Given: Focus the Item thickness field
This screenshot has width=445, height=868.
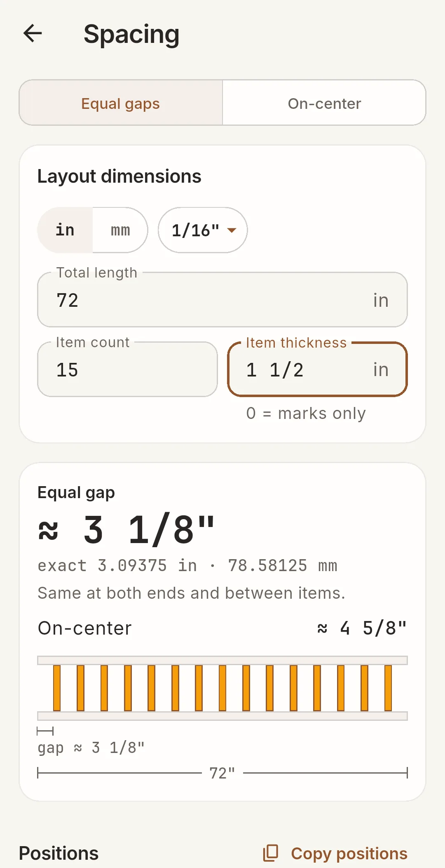Looking at the screenshot, I should pyautogui.click(x=318, y=369).
